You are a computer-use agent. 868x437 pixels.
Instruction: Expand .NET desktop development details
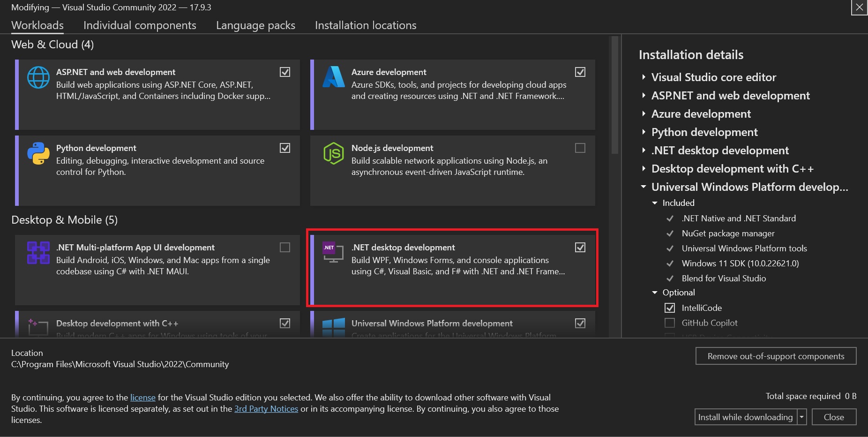coord(644,150)
